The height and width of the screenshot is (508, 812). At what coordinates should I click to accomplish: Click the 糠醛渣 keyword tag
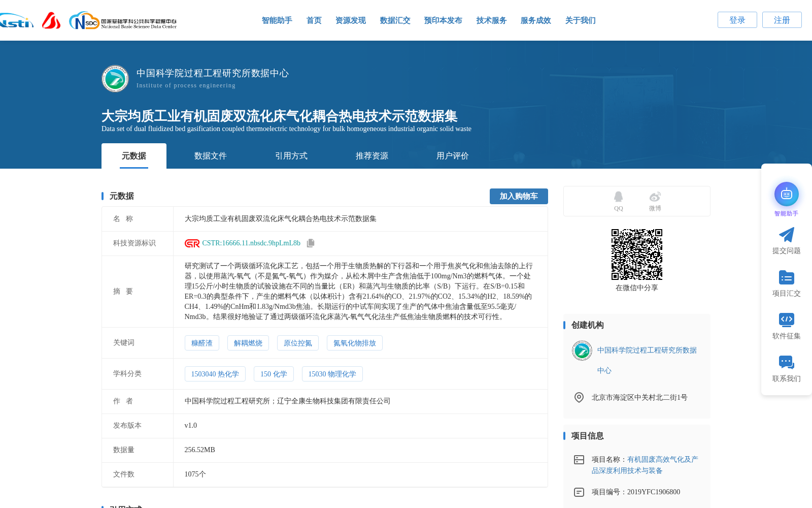point(202,343)
